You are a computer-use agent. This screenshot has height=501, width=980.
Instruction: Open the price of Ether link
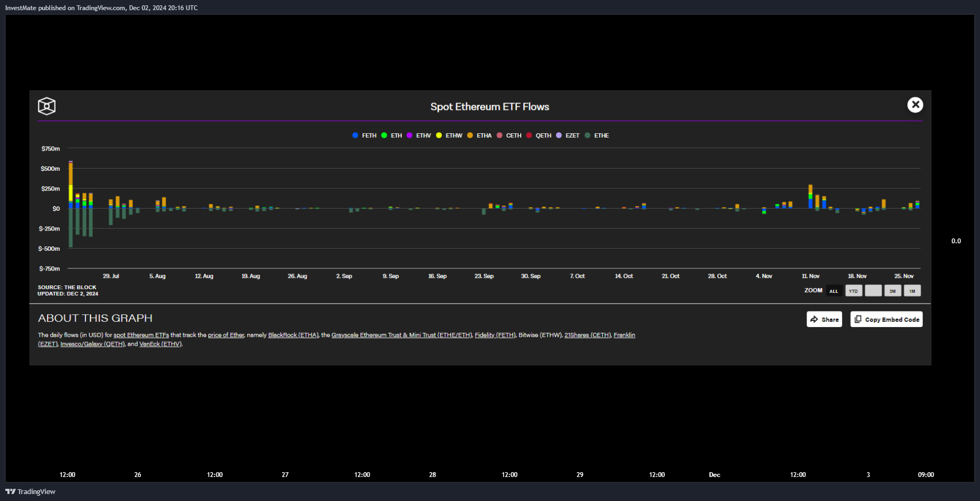[x=226, y=335]
